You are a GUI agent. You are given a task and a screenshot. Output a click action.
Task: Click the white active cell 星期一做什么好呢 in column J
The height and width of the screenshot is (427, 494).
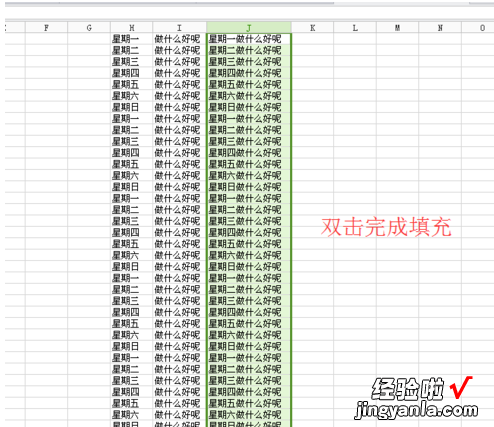249,39
